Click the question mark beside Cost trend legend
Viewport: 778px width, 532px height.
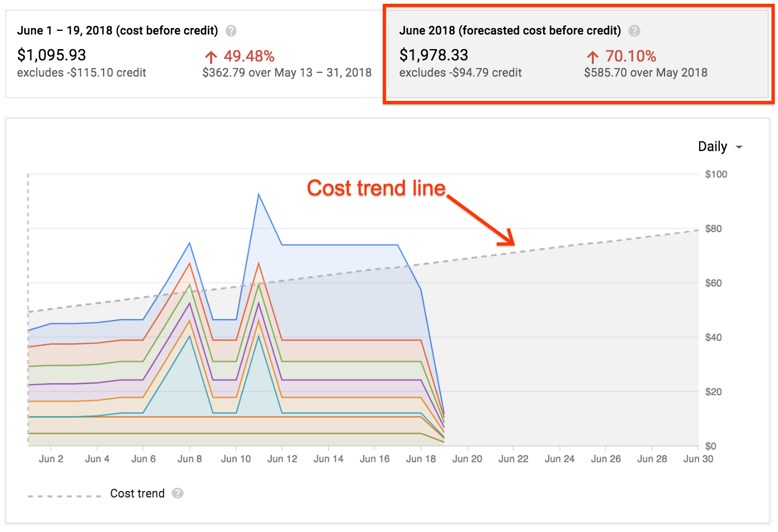178,493
